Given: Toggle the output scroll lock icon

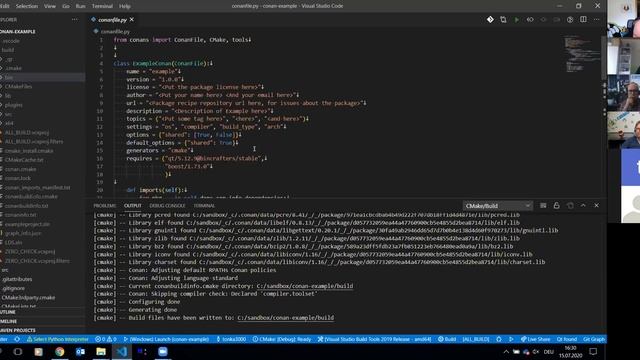Looking at the screenshot, I should click(556, 206).
